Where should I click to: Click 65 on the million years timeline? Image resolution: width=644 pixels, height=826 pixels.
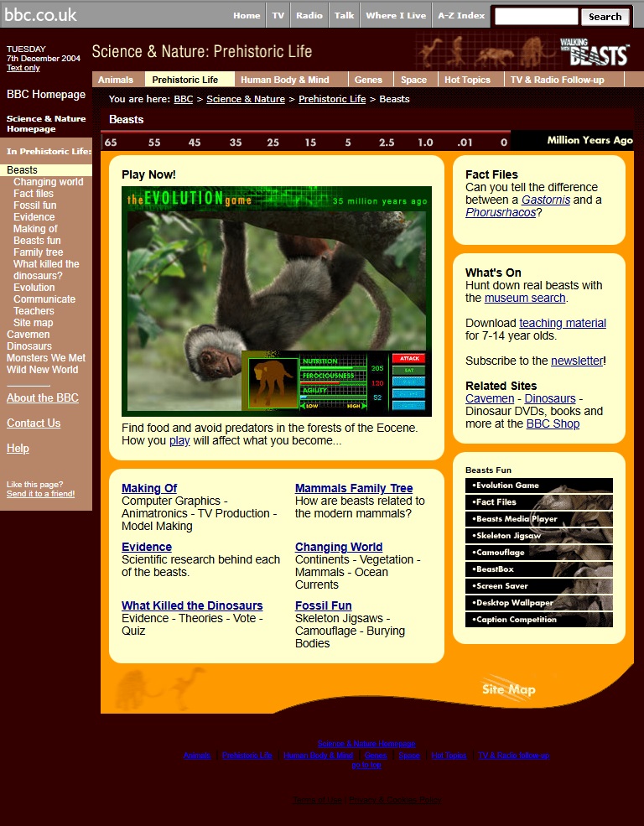111,143
